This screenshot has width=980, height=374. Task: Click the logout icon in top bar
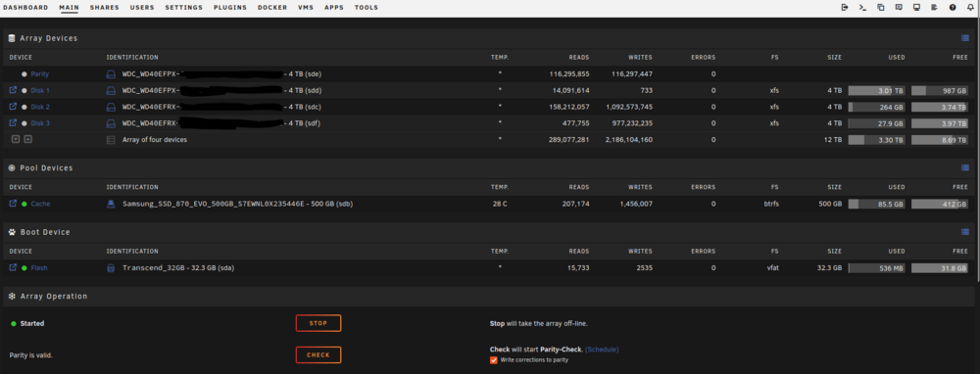pyautogui.click(x=845, y=8)
